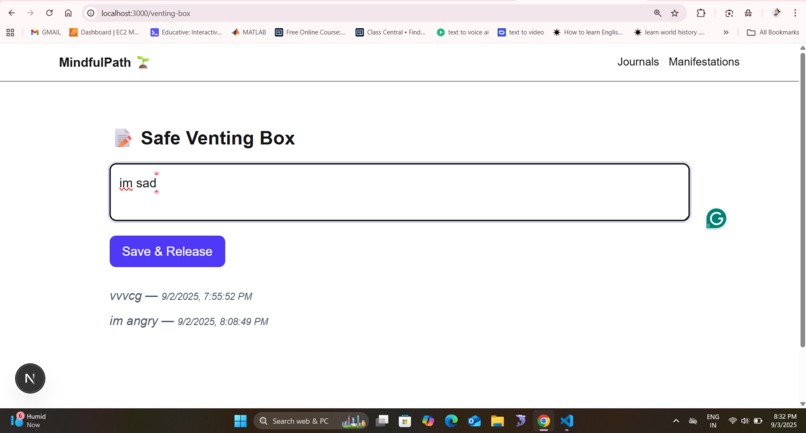
Task: Select the 'vvvcg' vent entry
Action: [181, 296]
